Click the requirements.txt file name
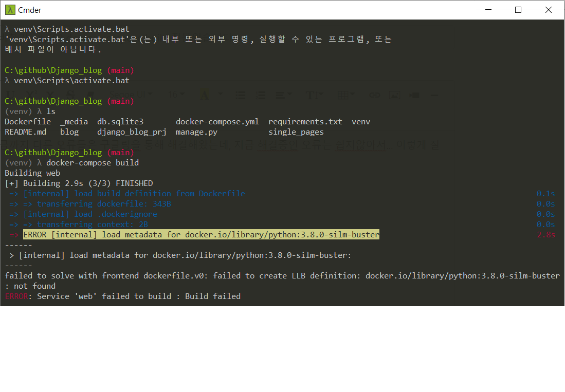The image size is (565, 392). click(x=305, y=122)
